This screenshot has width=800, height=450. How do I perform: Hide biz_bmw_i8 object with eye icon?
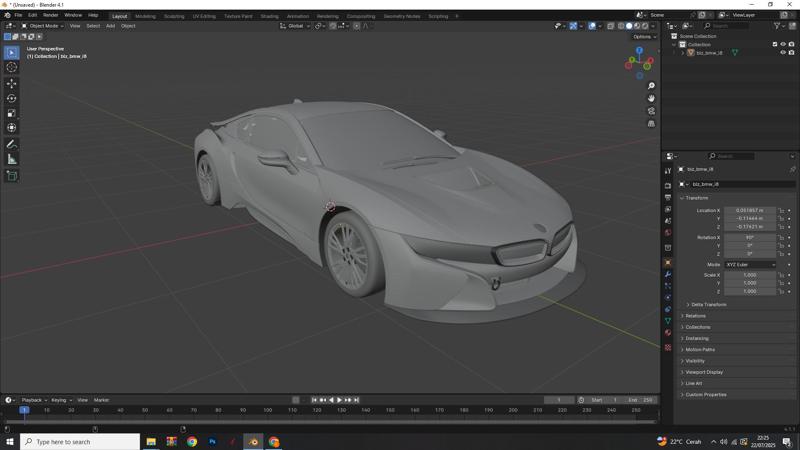[x=783, y=53]
